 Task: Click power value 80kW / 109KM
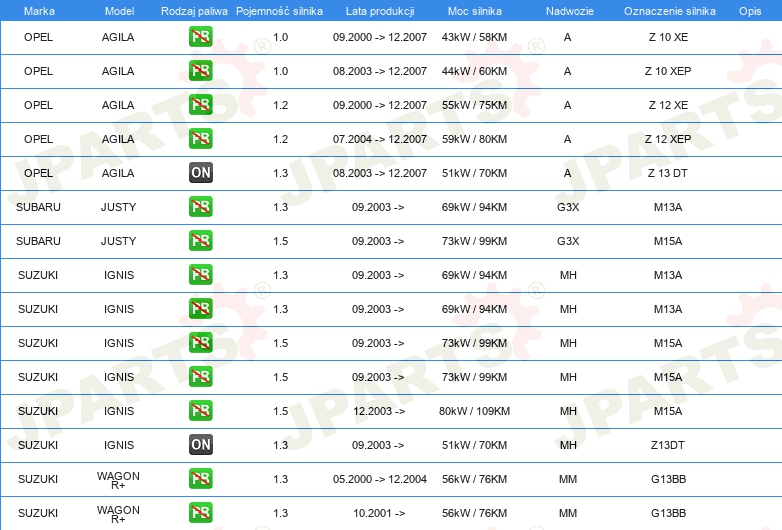click(474, 411)
